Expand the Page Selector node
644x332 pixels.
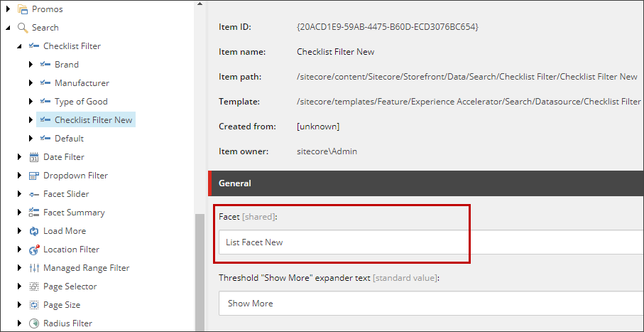[x=19, y=287]
